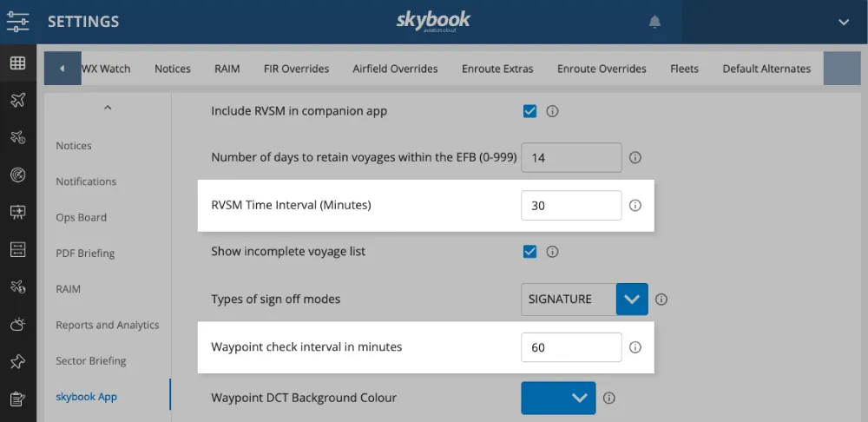This screenshot has height=422, width=868.
Task: Open the grid dashboard icon in sidebar
Action: [17, 63]
